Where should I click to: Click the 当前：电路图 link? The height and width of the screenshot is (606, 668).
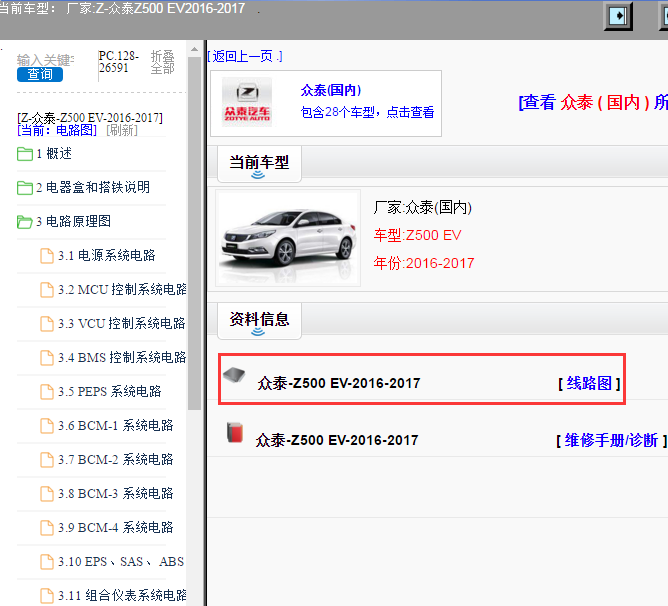(57, 130)
